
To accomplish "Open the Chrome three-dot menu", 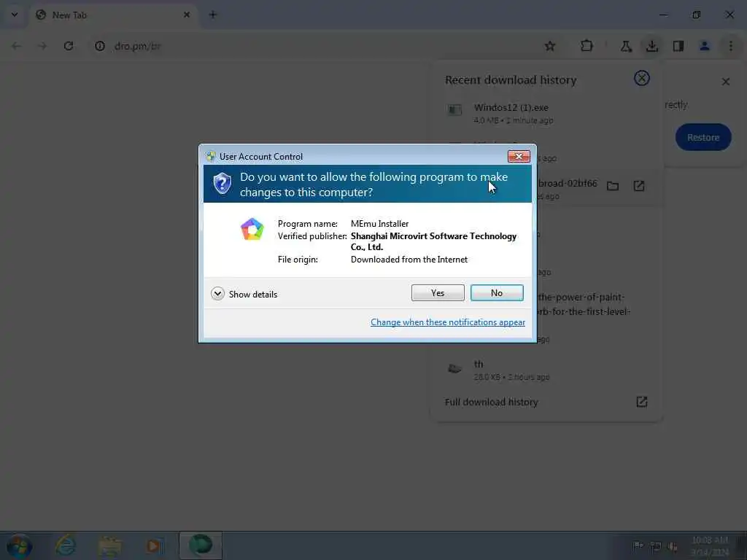I will (730, 46).
